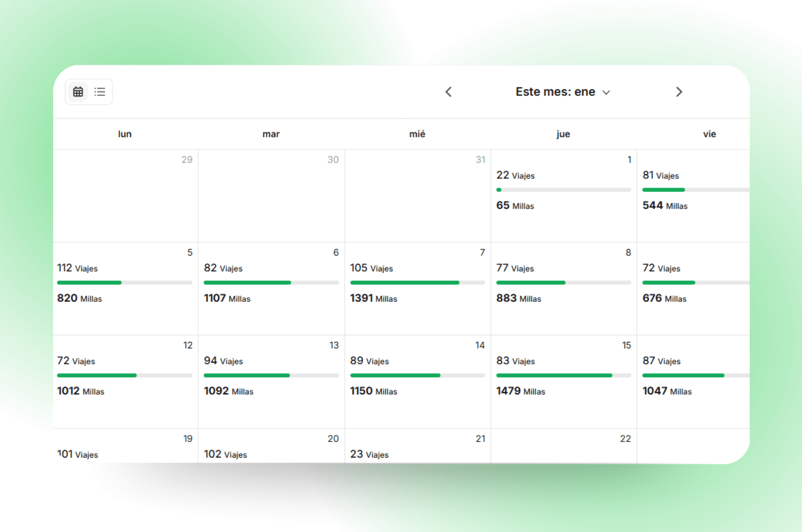Select the vie column header
This screenshot has height=532, width=802.
point(709,133)
